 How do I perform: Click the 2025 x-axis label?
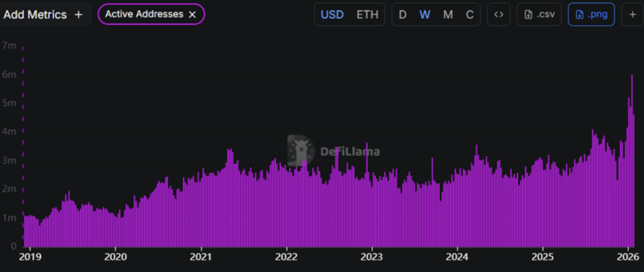pyautogui.click(x=543, y=257)
